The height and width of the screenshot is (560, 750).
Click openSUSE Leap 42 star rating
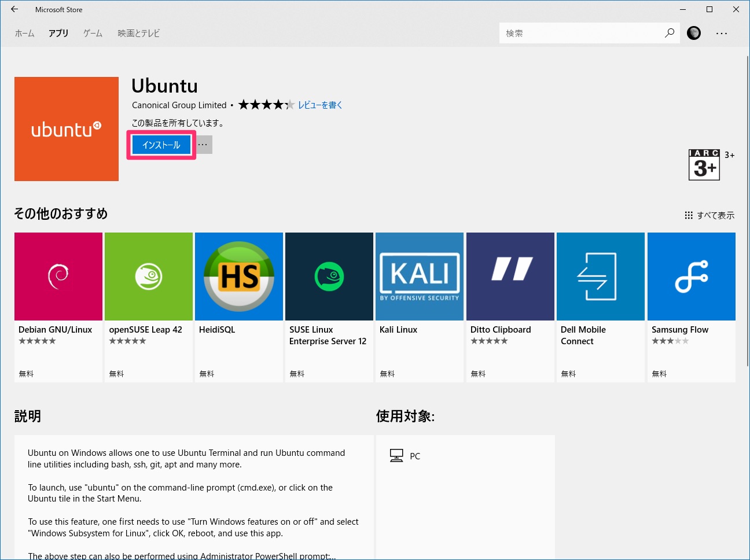(x=127, y=341)
